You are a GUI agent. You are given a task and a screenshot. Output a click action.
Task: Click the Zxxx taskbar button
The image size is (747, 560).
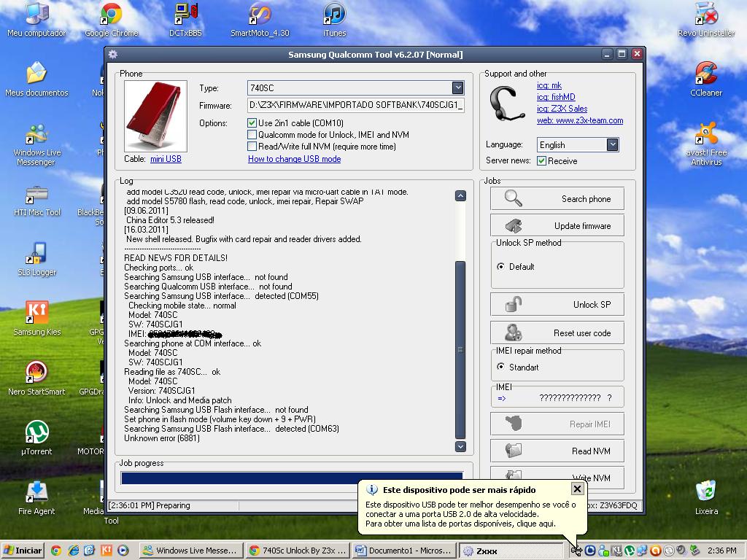[x=511, y=551]
